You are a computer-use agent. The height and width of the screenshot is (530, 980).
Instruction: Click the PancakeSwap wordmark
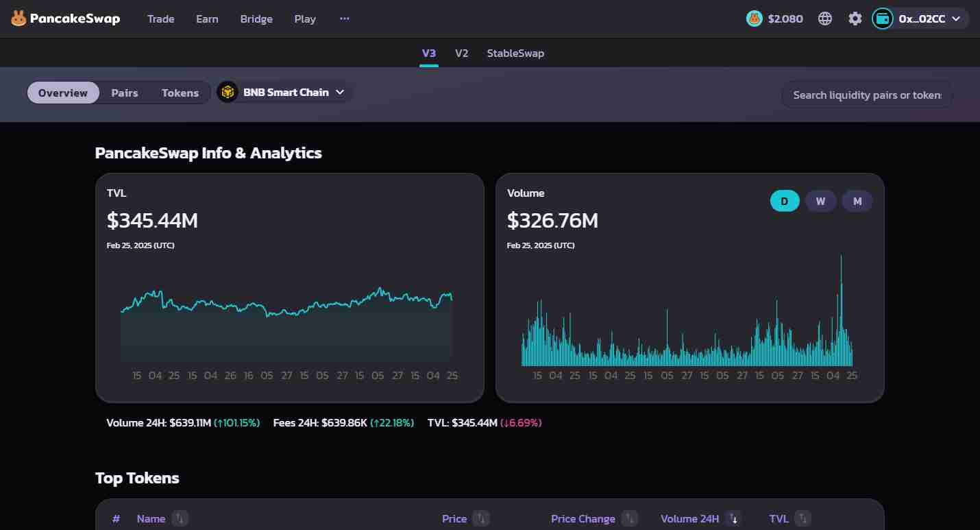coord(75,19)
